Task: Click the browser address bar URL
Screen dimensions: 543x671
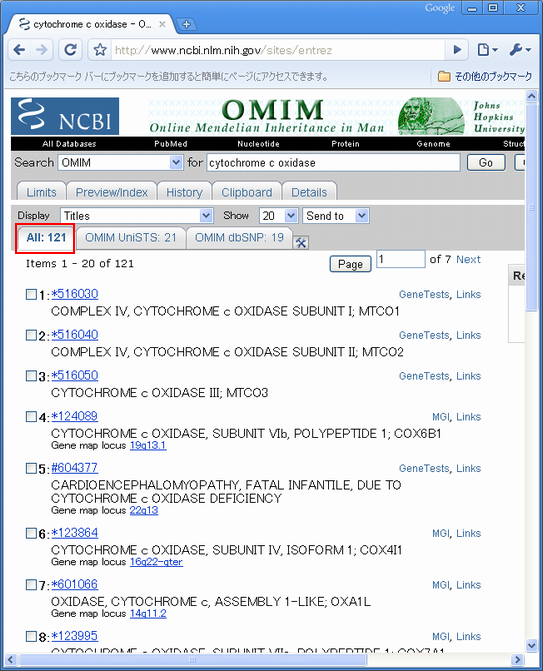Action: point(278,50)
